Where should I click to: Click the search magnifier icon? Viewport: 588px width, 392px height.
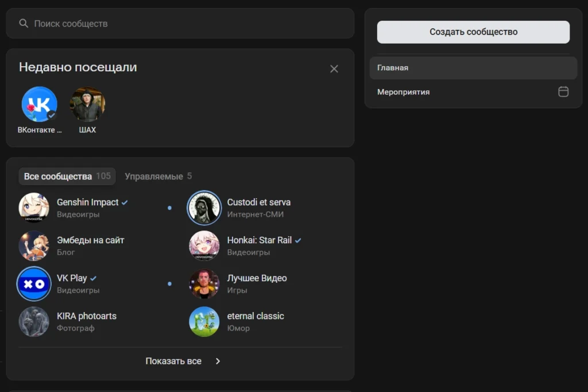point(24,24)
